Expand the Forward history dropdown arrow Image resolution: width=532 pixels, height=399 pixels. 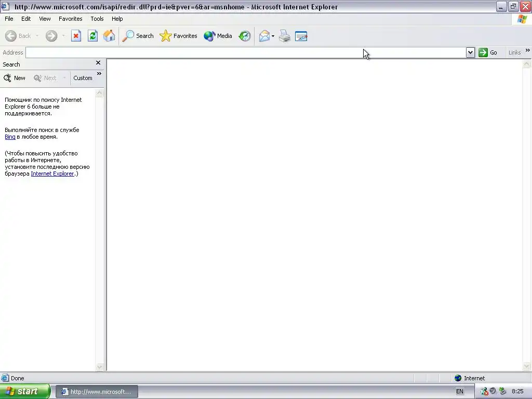pyautogui.click(x=63, y=36)
